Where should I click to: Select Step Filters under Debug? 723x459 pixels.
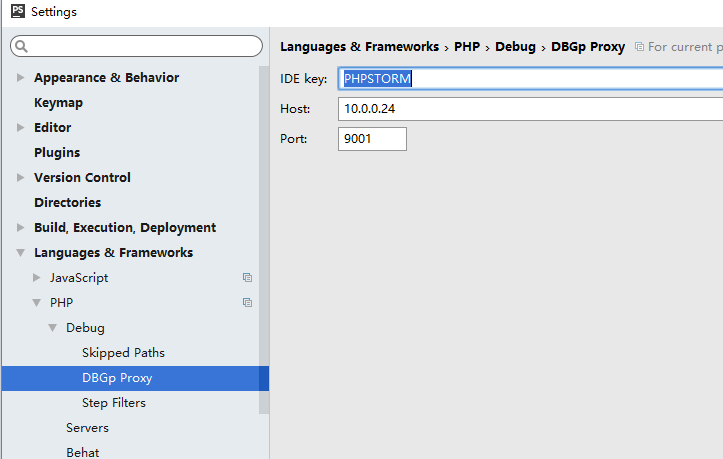pos(113,403)
